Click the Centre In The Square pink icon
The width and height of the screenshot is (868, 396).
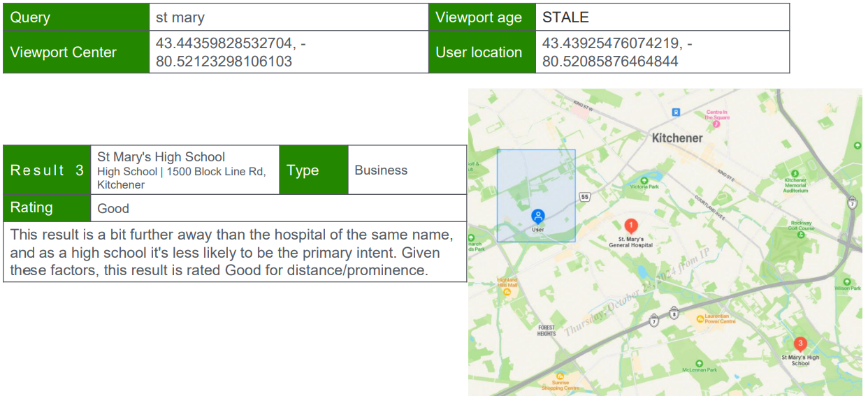(716, 124)
